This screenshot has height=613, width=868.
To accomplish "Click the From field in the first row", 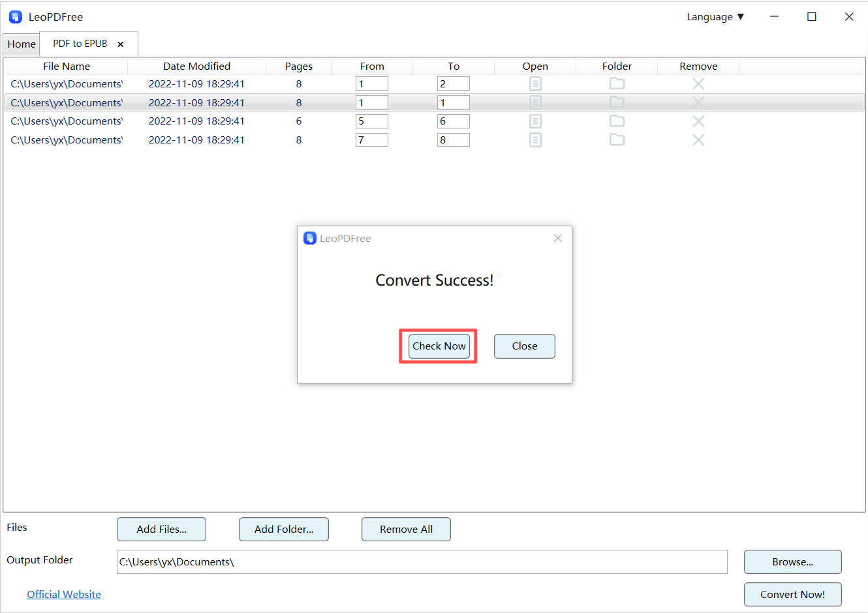I will tap(372, 83).
